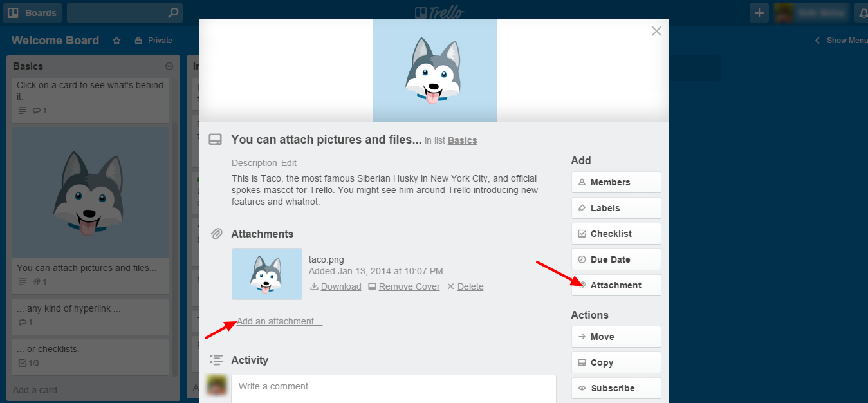868x403 pixels.
Task: Click the Activity section icon
Action: click(x=216, y=360)
